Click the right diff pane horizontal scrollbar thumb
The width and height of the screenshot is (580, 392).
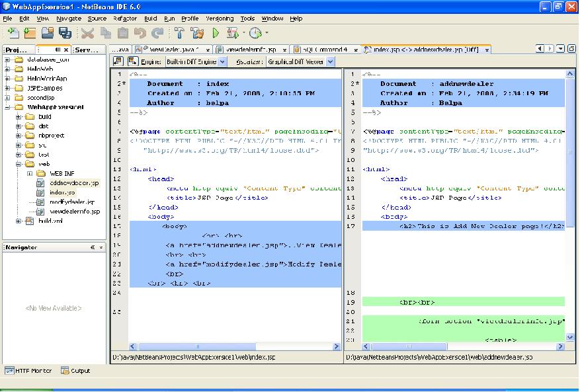(x=409, y=346)
